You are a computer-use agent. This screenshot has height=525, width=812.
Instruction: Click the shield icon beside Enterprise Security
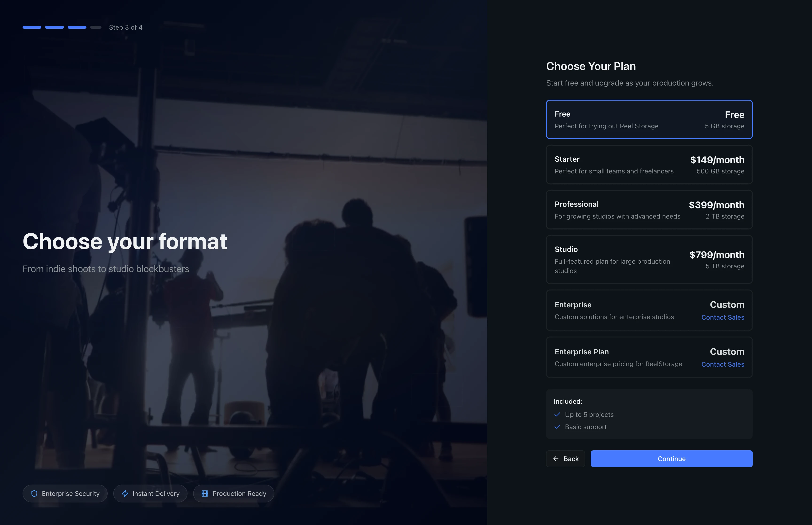click(34, 493)
